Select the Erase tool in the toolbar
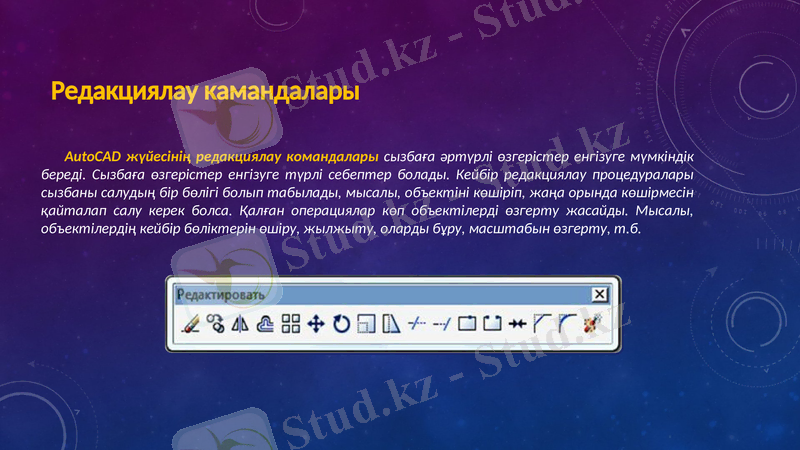The height and width of the screenshot is (450, 800). click(x=190, y=323)
